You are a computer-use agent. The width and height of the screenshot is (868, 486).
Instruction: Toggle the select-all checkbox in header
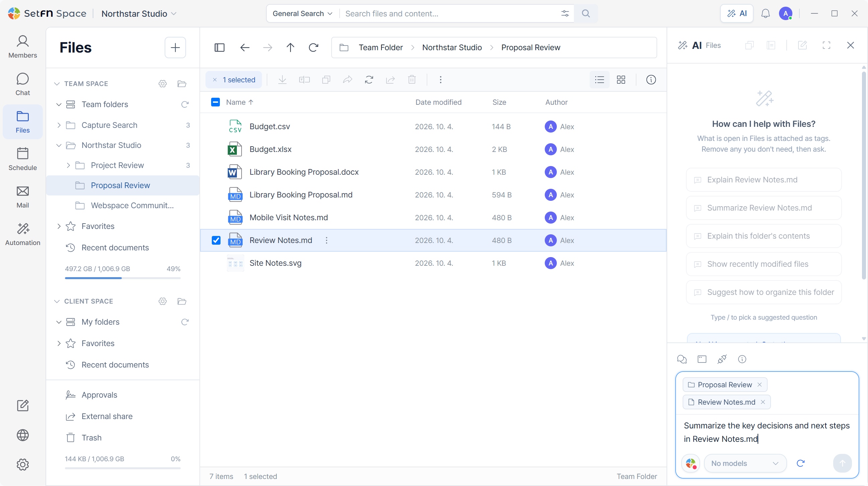click(215, 102)
